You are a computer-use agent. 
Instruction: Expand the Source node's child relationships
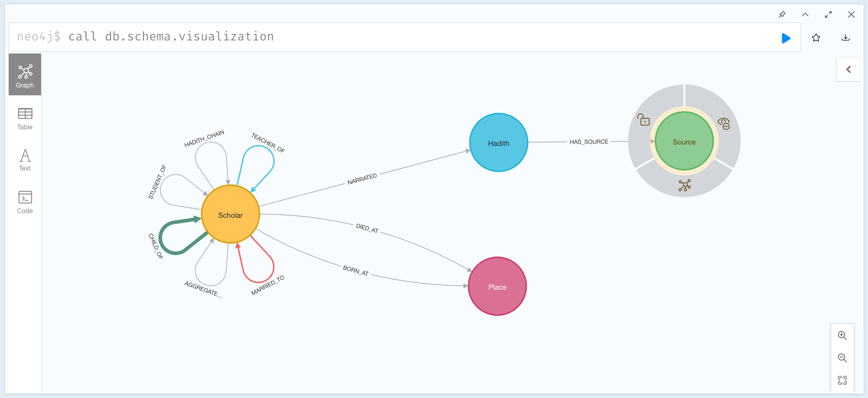[684, 185]
